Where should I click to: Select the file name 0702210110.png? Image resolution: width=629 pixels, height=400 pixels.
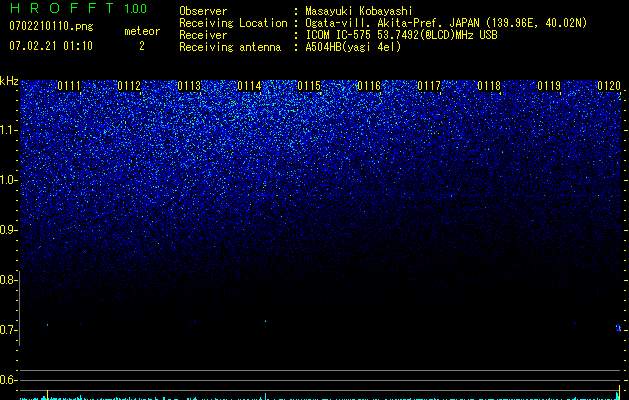[x=51, y=26]
